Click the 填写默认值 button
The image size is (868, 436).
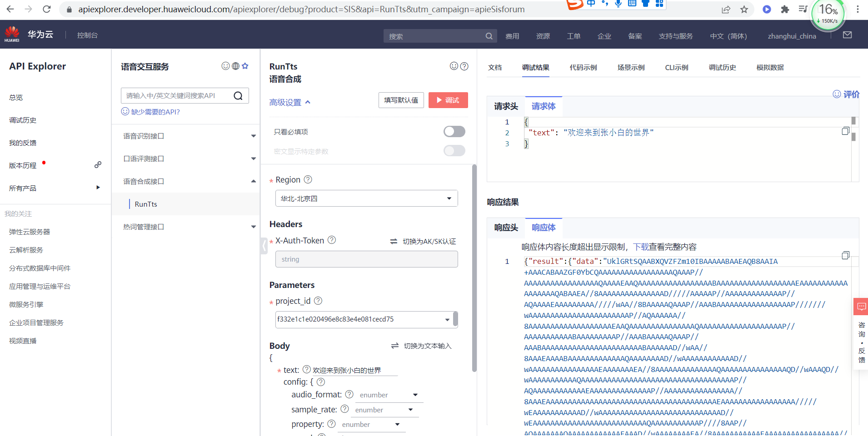[401, 100]
